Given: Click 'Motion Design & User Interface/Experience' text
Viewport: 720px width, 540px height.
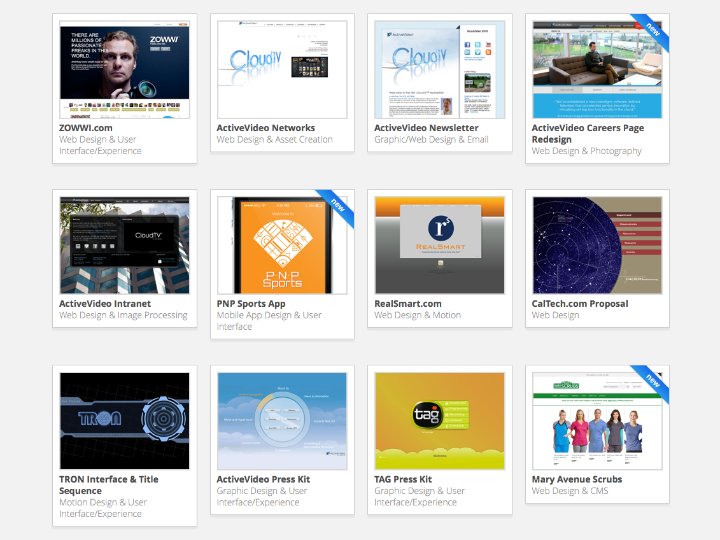Looking at the screenshot, I should click(103, 508).
